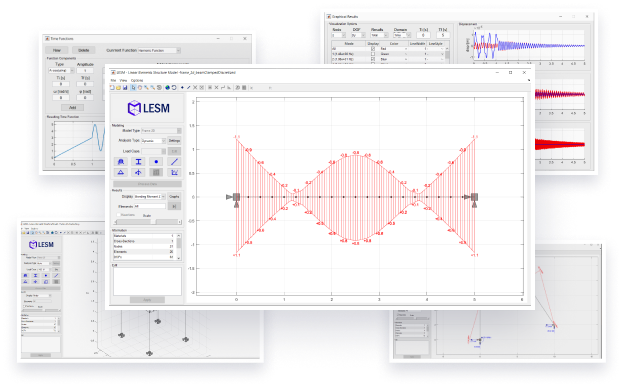
Task: Click the analysis Settings button
Action: [174, 141]
